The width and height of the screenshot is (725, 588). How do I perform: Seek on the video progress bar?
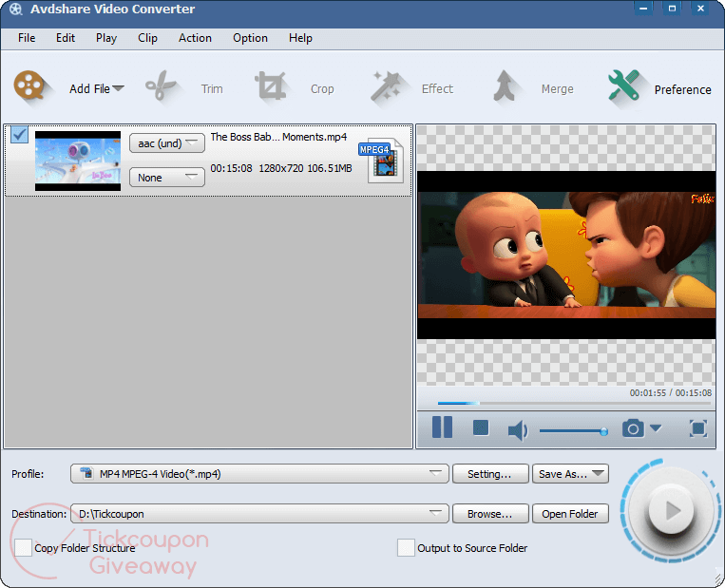pos(574,403)
